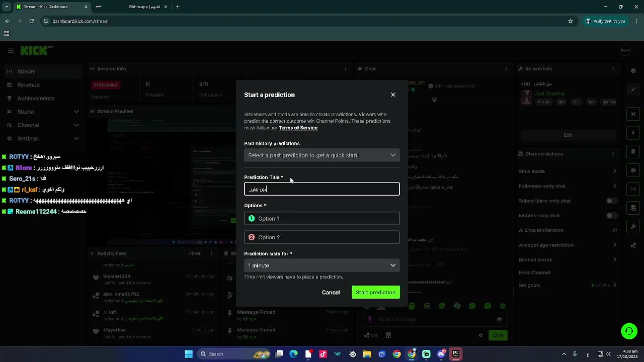Click the chat bubble icon in right strip
Image resolution: width=644 pixels, height=362 pixels.
(633, 170)
